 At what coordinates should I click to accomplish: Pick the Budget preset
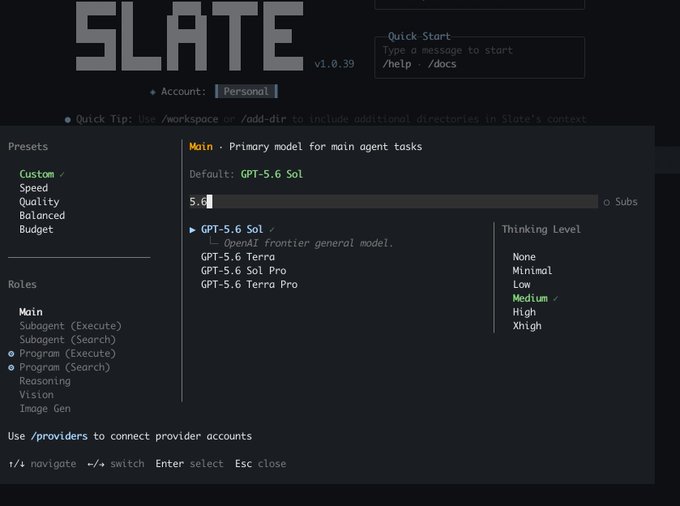36,229
